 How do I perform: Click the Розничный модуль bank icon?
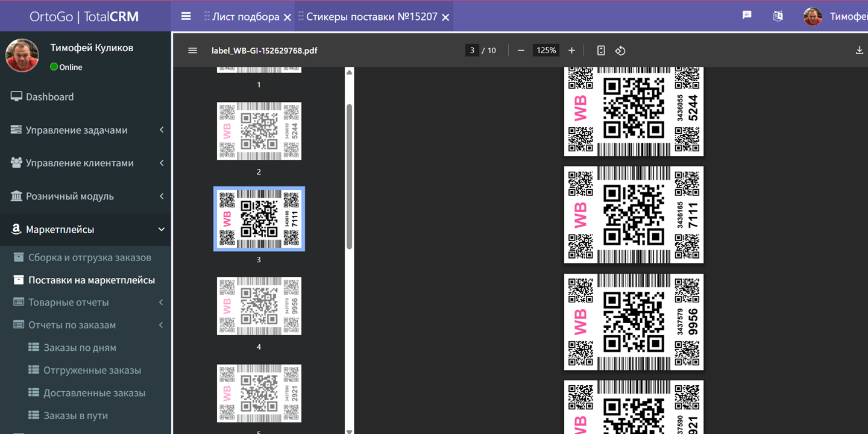[x=16, y=196]
